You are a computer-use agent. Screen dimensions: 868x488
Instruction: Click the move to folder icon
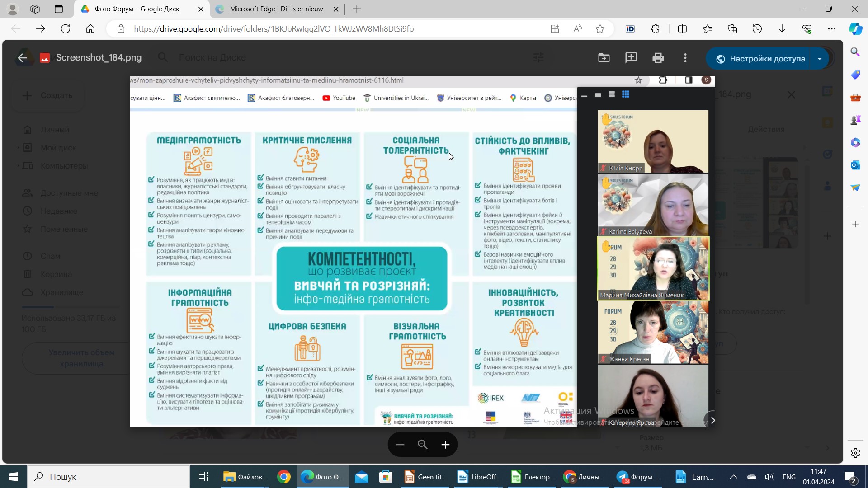pos(604,58)
